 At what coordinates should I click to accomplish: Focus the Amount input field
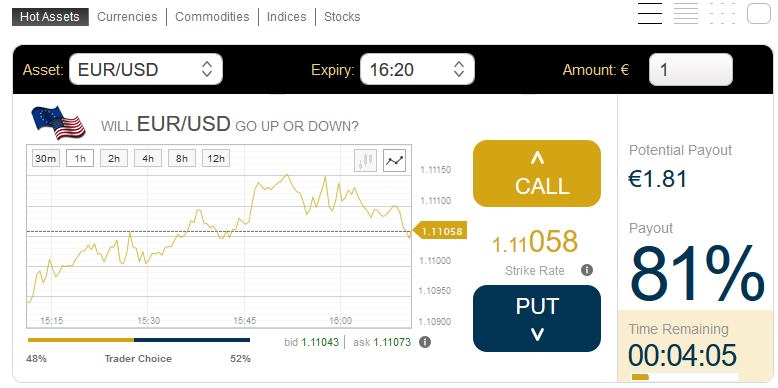[x=691, y=69]
